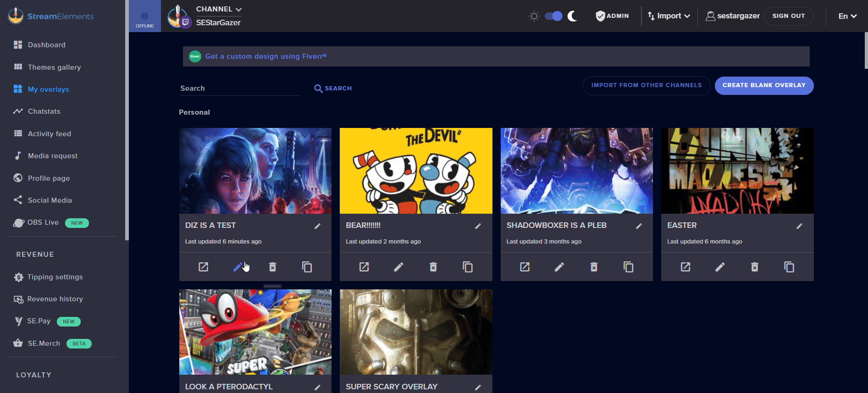Focus the overlay Search input field

click(x=239, y=89)
